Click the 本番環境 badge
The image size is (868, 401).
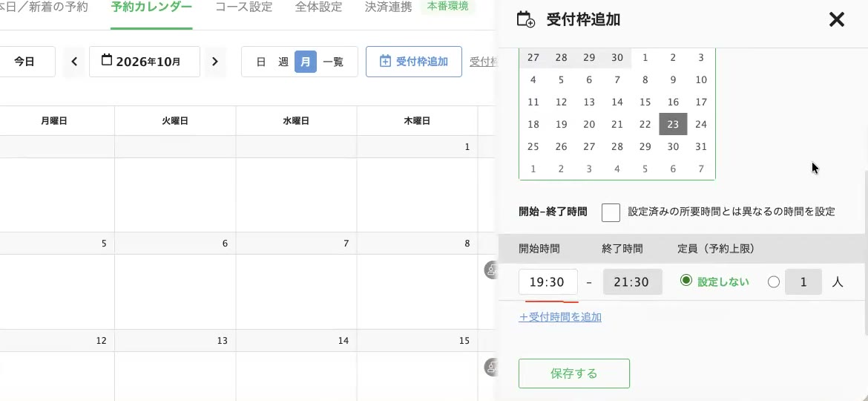448,7
